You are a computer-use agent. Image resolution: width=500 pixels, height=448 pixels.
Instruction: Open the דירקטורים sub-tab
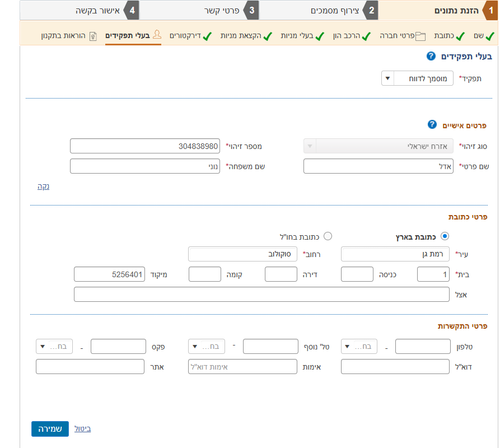click(x=190, y=36)
